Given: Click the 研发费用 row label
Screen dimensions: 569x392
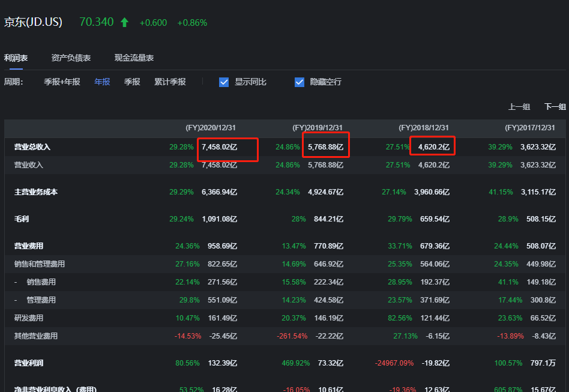Looking at the screenshot, I should pyautogui.click(x=29, y=318).
